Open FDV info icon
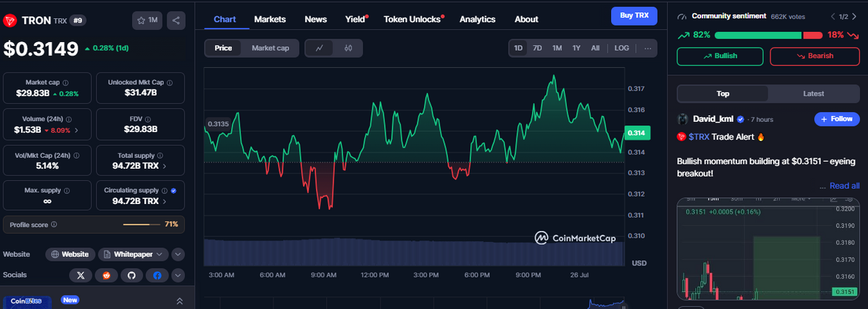 pos(149,119)
